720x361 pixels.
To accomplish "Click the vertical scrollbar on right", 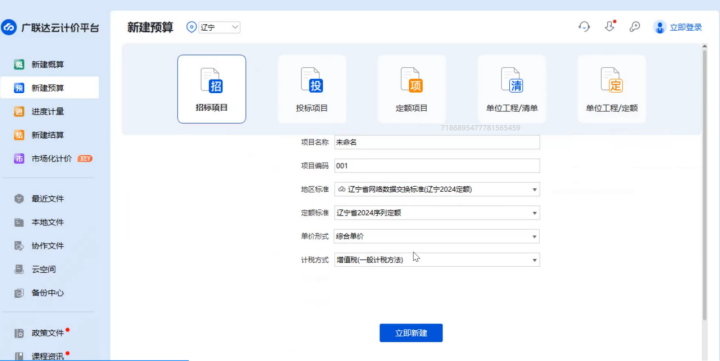I will click(705, 184).
